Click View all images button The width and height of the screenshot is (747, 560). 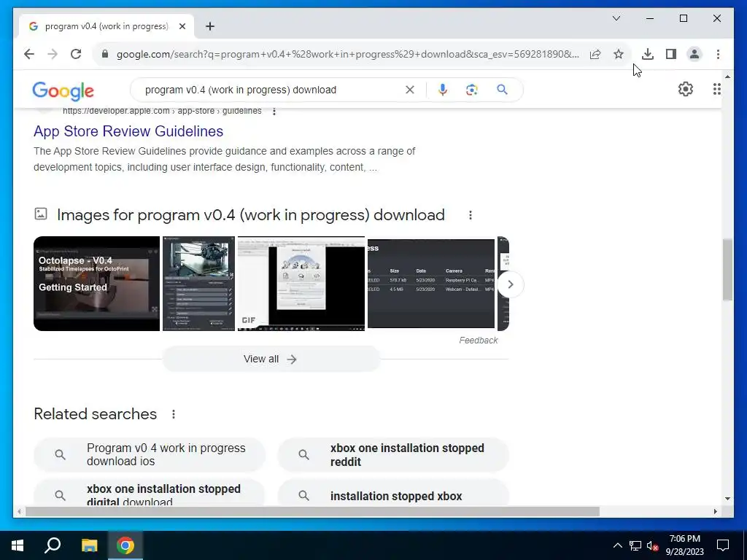(x=271, y=359)
